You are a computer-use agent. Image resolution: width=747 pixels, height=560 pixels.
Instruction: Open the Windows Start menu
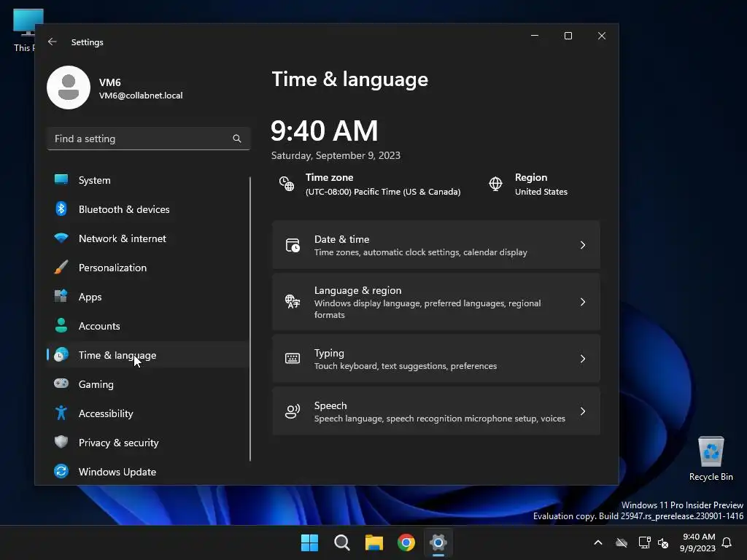(309, 542)
